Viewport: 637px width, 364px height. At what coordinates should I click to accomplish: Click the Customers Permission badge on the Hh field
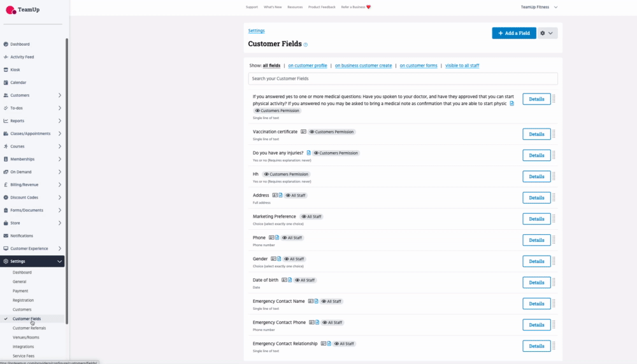click(286, 174)
